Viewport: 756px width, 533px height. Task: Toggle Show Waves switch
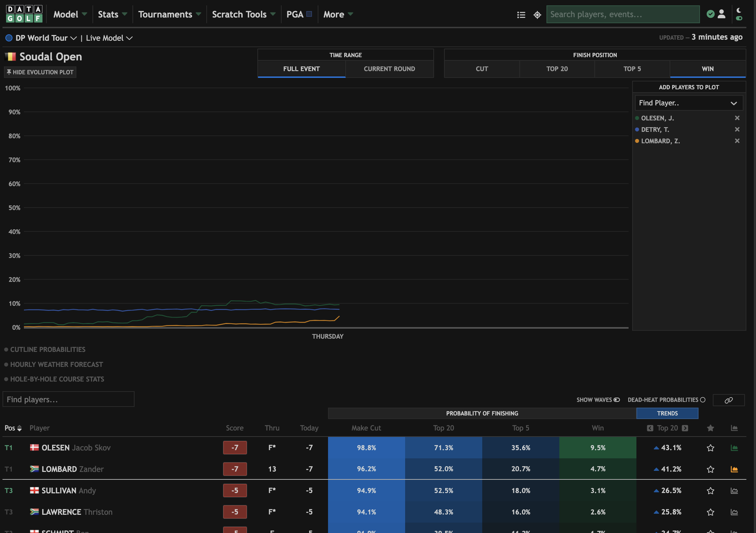click(x=616, y=400)
